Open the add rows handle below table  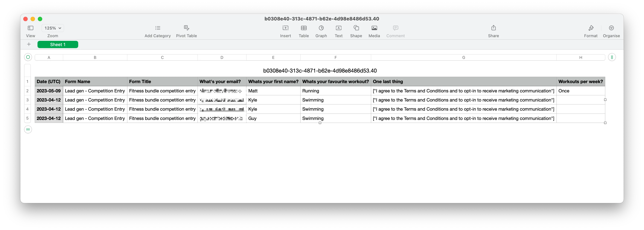28,130
